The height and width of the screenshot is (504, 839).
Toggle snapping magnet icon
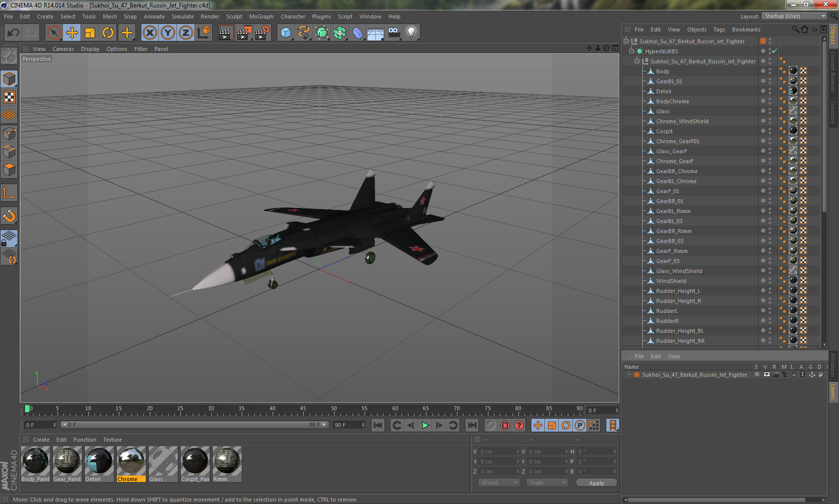(x=9, y=216)
